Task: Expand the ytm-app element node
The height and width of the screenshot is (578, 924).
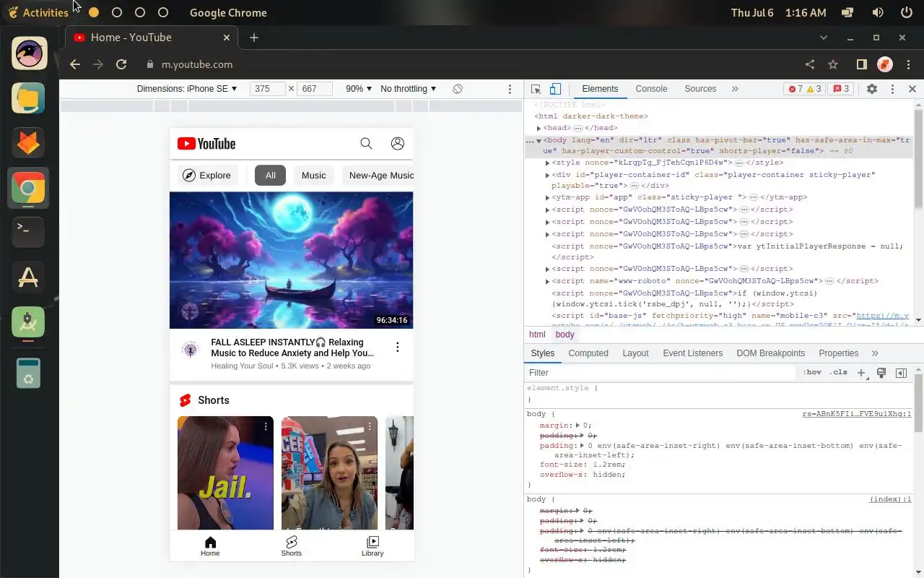Action: pos(547,198)
